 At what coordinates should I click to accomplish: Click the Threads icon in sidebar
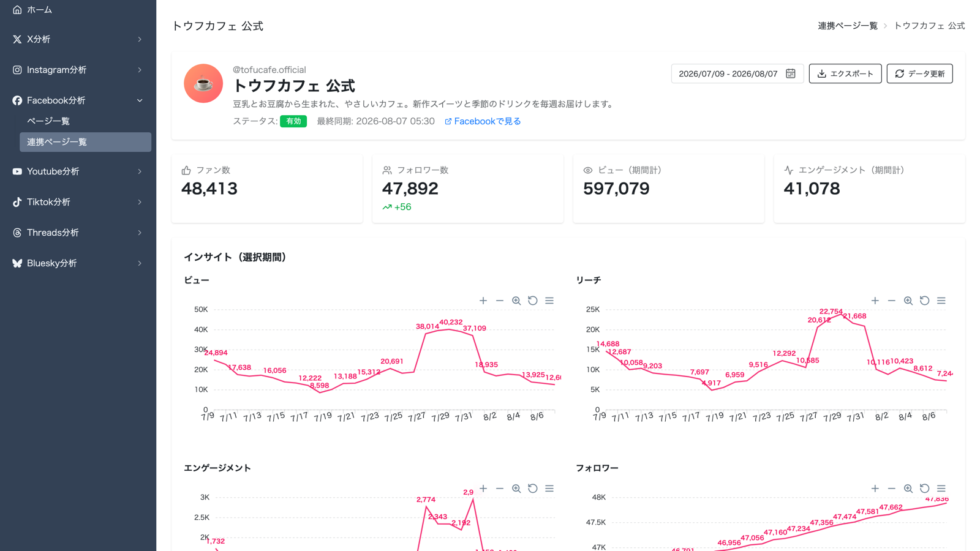[x=17, y=233]
